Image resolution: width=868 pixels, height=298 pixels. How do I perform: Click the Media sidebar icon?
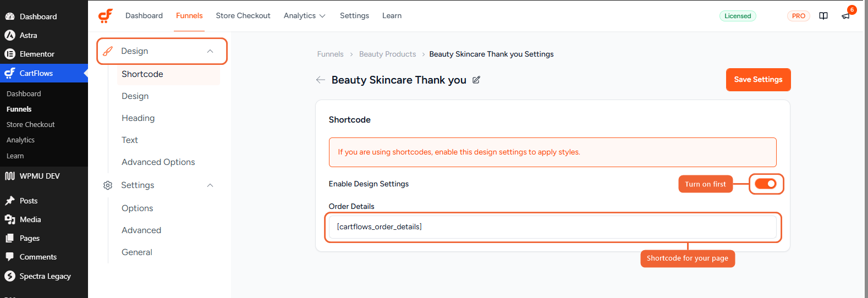click(10, 219)
